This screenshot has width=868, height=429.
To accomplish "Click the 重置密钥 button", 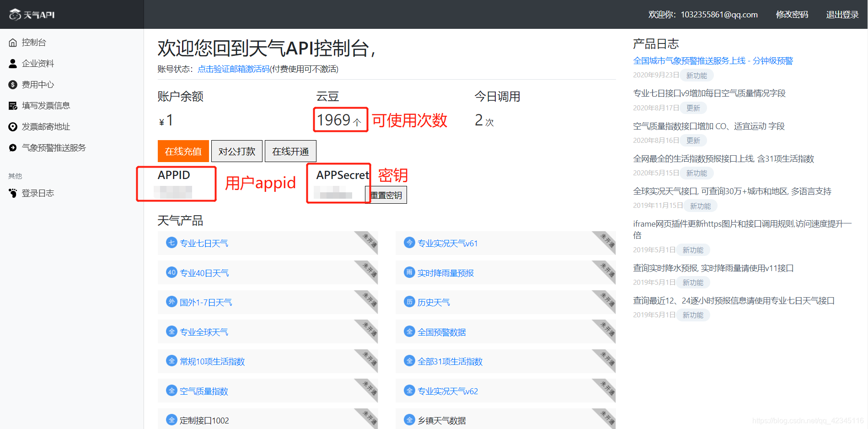I will click(x=386, y=195).
